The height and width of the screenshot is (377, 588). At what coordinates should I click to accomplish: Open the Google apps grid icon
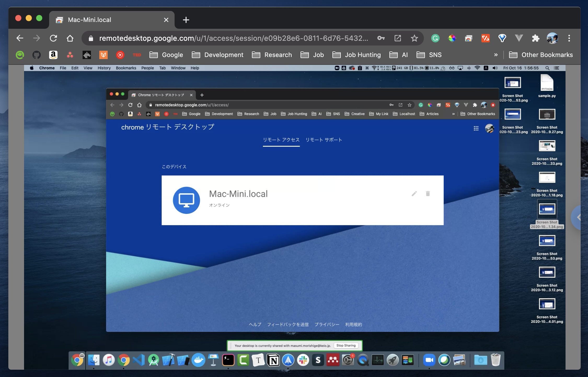pos(476,128)
